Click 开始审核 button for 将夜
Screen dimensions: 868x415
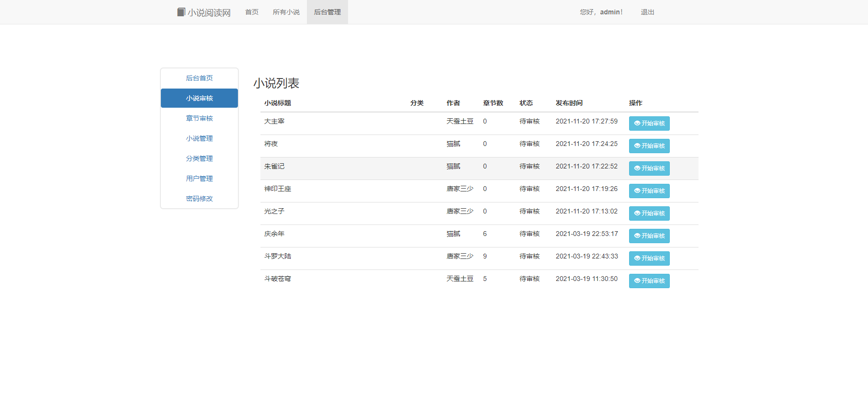click(649, 146)
